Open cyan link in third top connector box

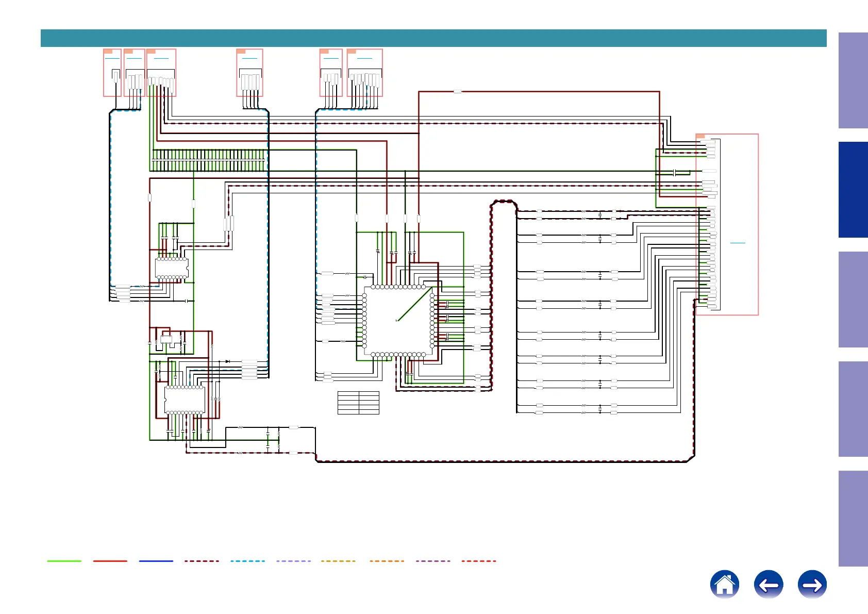click(161, 58)
